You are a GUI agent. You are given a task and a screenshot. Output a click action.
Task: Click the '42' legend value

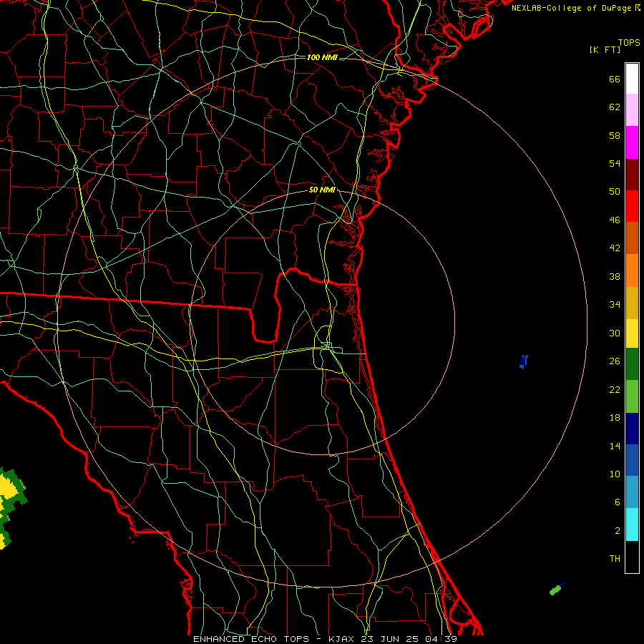click(615, 248)
